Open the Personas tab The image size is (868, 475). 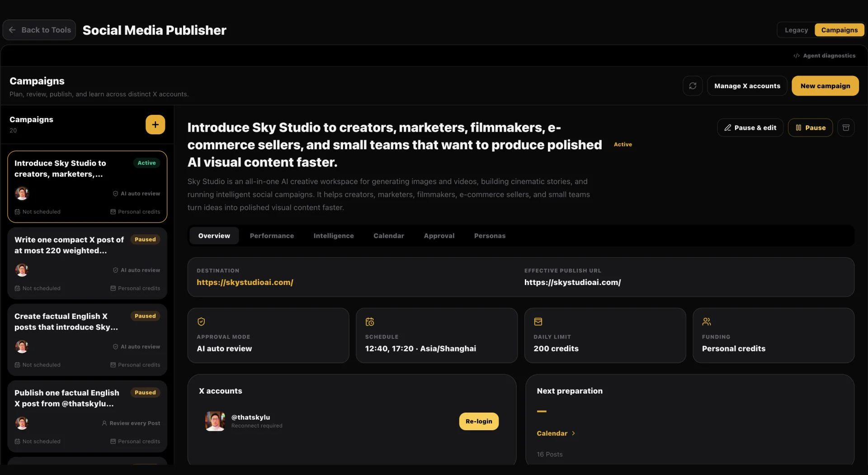click(490, 236)
